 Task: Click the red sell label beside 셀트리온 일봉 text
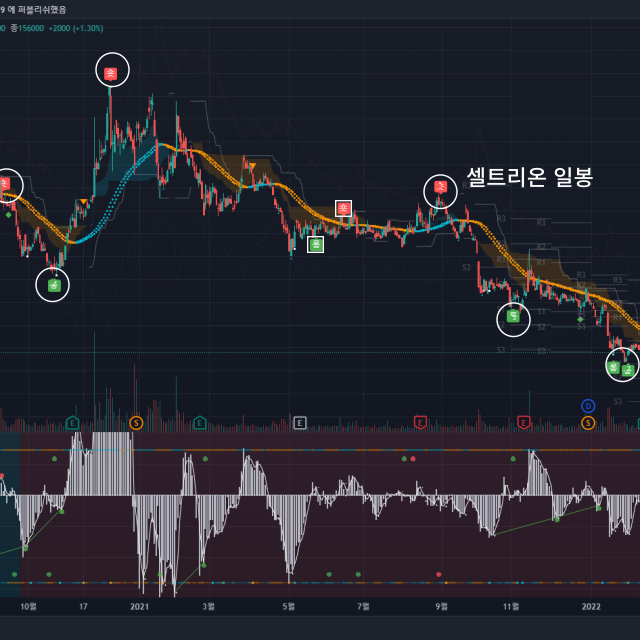tap(440, 187)
